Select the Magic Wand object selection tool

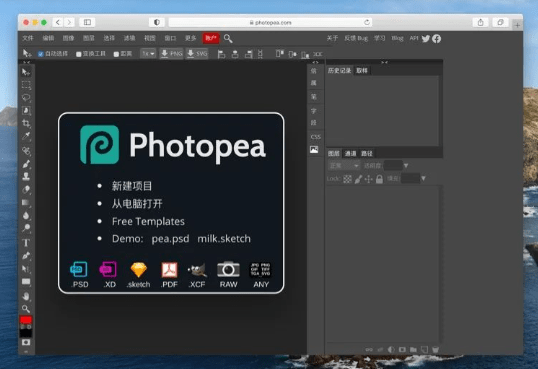tap(26, 111)
